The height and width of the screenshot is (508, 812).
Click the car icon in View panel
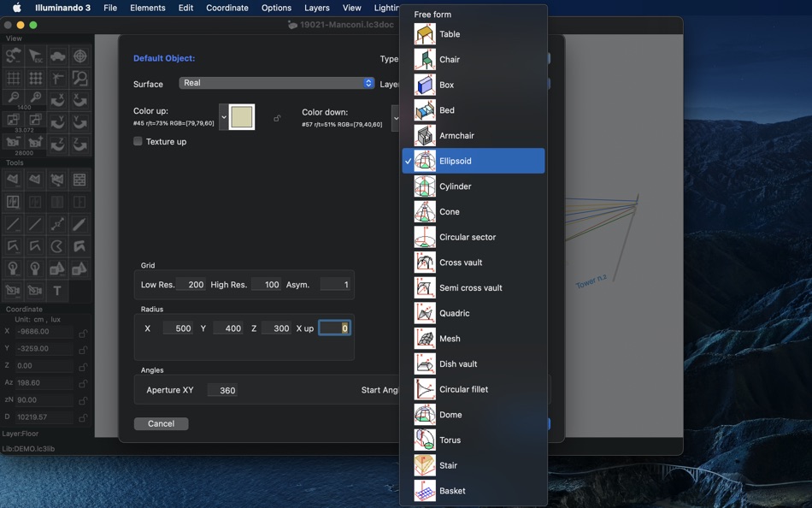click(57, 56)
